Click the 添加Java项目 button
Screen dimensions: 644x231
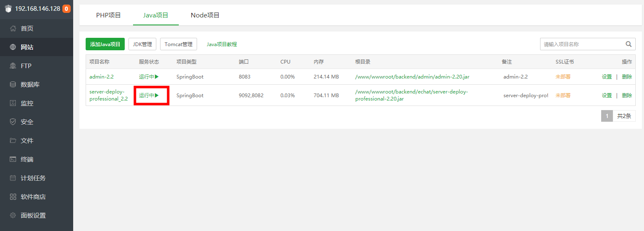click(105, 44)
